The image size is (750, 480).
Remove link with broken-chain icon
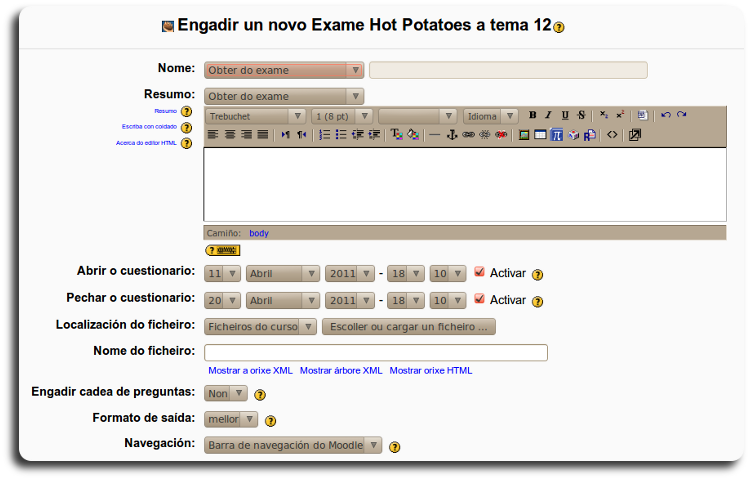point(485,135)
